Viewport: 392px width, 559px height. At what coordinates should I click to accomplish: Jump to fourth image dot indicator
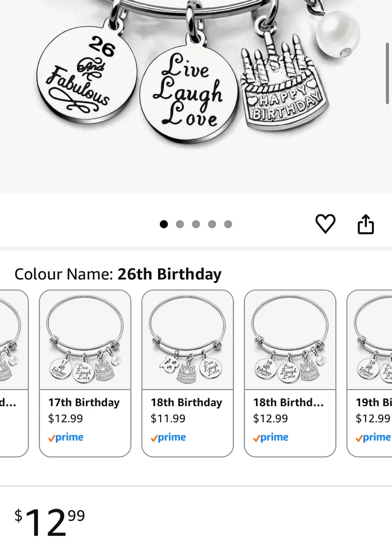pos(212,224)
